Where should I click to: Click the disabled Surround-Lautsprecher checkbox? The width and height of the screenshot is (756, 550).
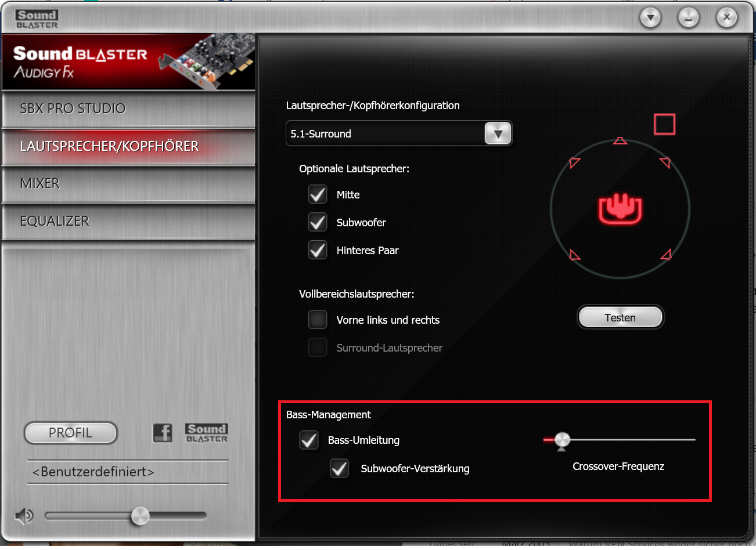tap(318, 348)
